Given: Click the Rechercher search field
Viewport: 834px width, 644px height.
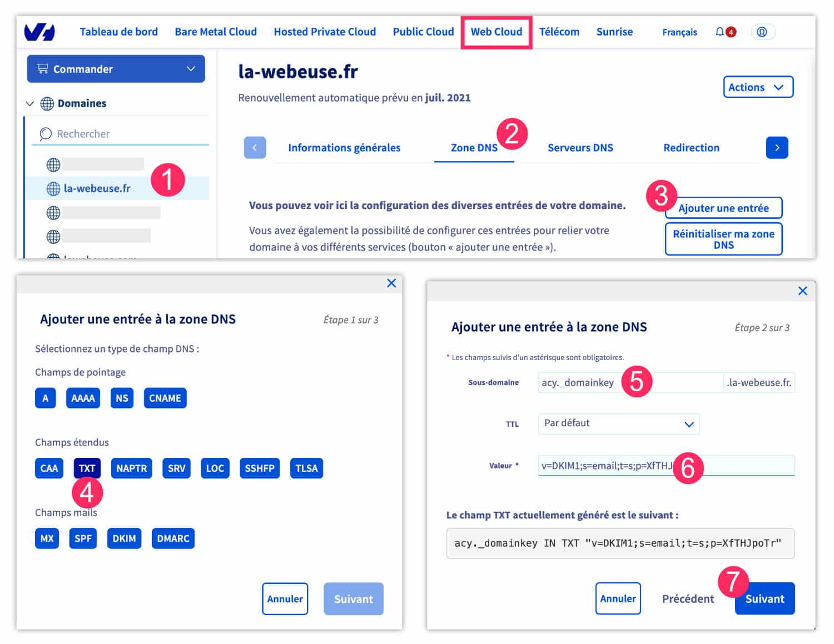Looking at the screenshot, I should pyautogui.click(x=120, y=134).
